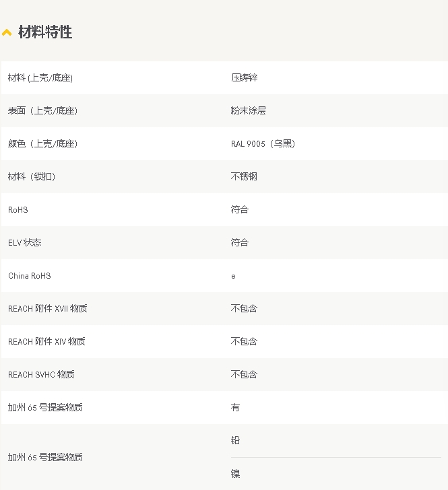The width and height of the screenshot is (448, 490).
Task: Select the 材料 (上壳/底座) row label
Action: pos(40,78)
